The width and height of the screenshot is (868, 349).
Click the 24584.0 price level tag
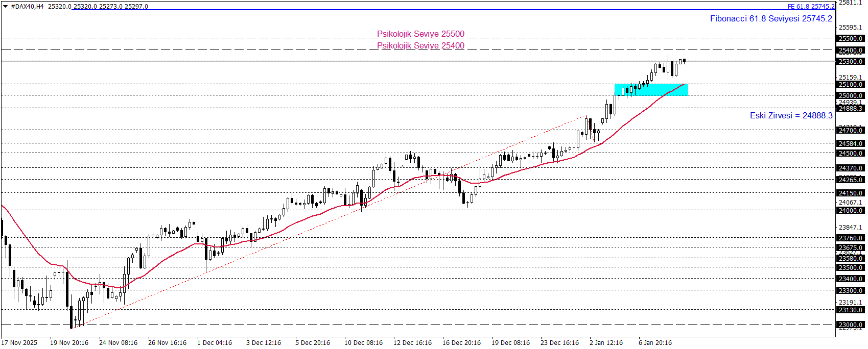click(851, 143)
